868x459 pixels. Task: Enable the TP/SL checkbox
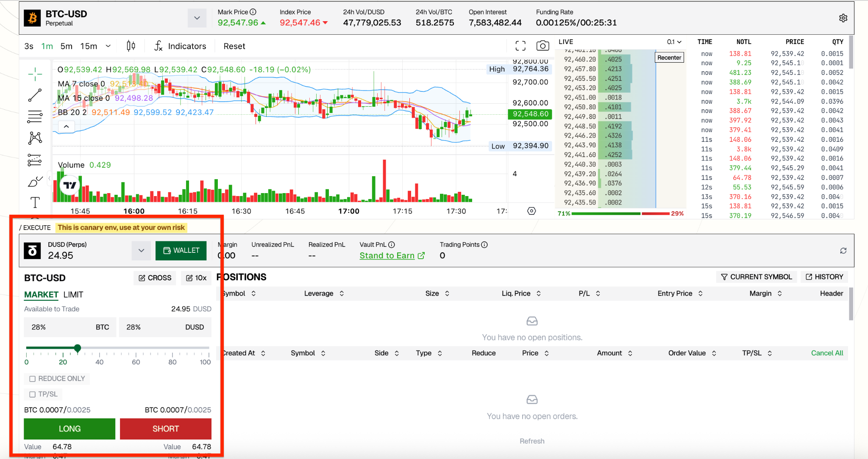[33, 394]
